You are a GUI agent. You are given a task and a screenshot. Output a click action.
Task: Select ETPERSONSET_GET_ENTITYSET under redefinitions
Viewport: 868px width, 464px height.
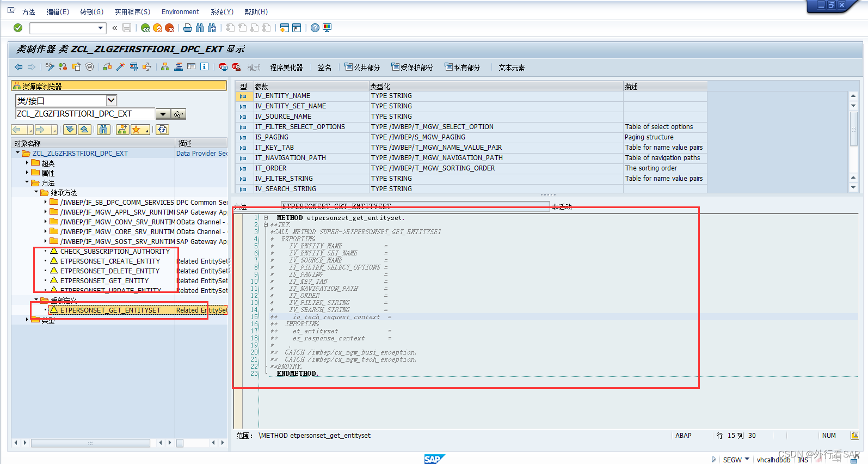coord(110,310)
